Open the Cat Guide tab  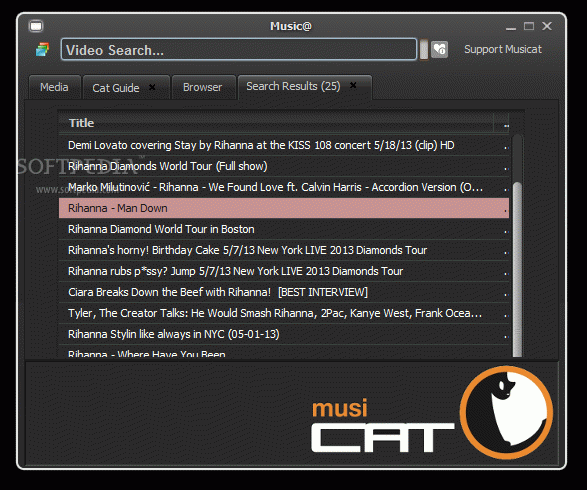click(116, 88)
